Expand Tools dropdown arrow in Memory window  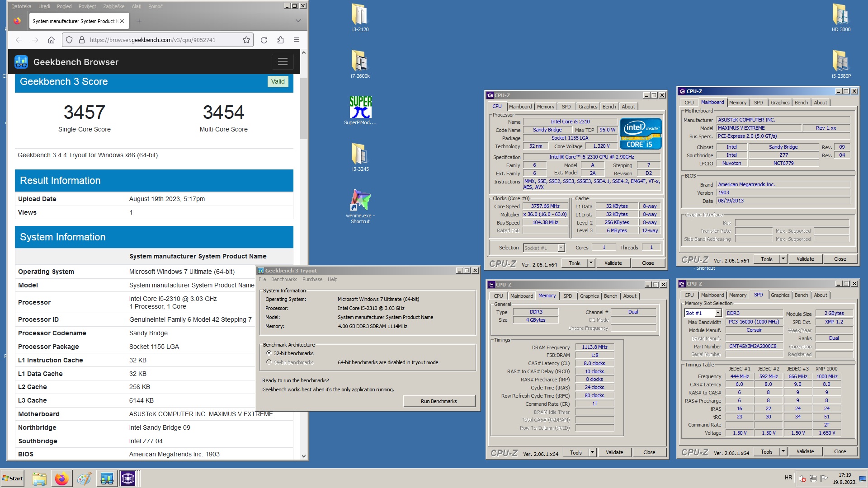pos(592,452)
